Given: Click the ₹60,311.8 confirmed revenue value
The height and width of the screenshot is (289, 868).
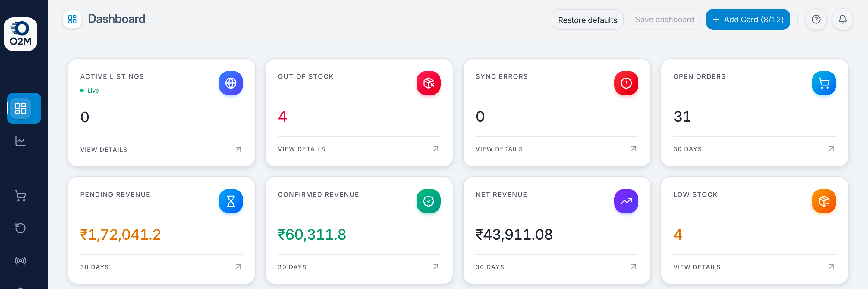Looking at the screenshot, I should pyautogui.click(x=312, y=235).
